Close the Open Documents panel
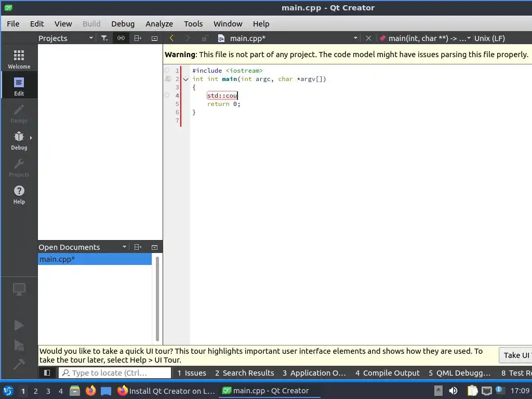This screenshot has width=532, height=399. 154,247
